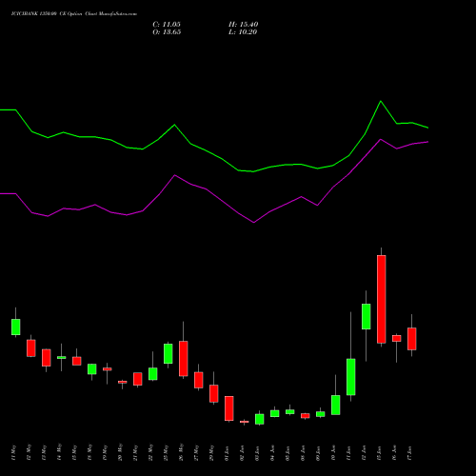Click the red candle above 12 May
Viewport: 476px width, 476px height.
[31, 348]
